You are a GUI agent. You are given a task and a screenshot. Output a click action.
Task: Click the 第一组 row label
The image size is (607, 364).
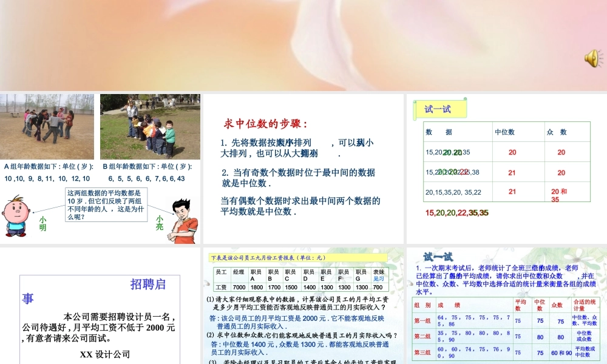click(x=422, y=321)
